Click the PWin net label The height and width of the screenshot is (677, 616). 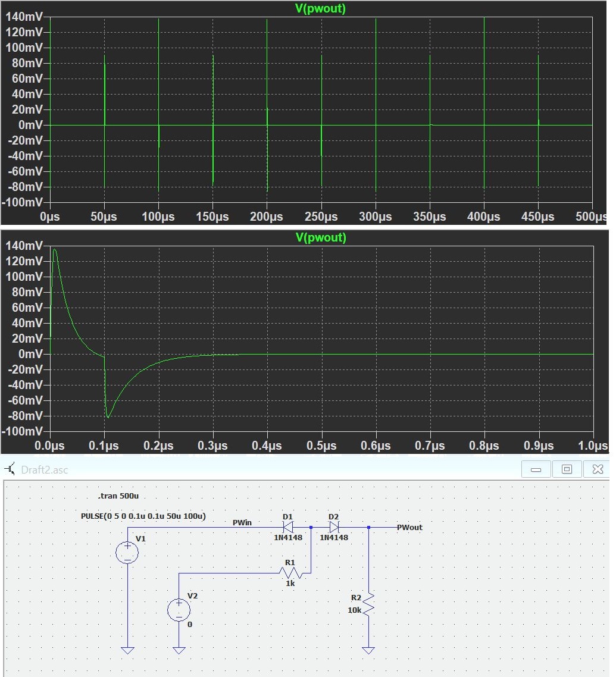[x=242, y=522]
